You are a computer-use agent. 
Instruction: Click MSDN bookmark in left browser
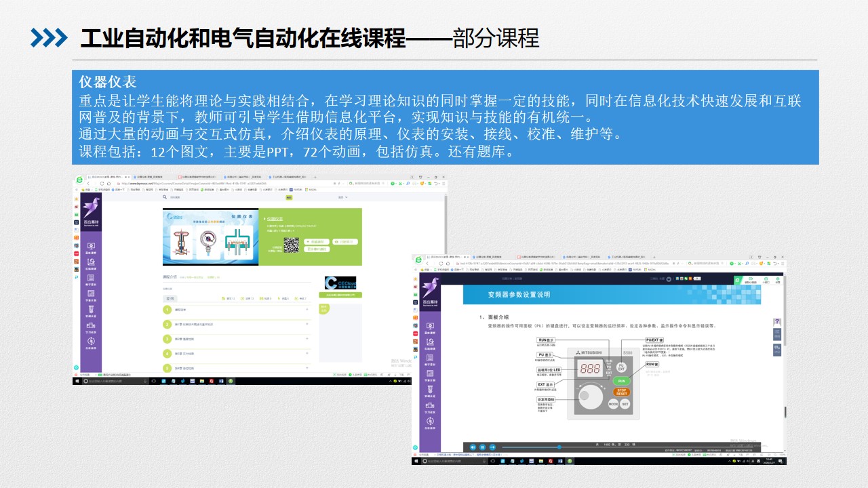pos(309,190)
